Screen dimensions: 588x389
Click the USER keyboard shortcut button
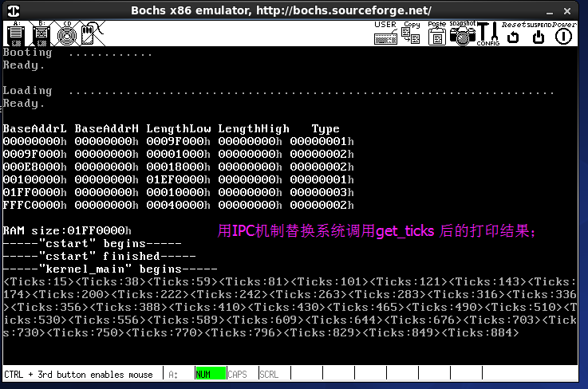(x=385, y=33)
